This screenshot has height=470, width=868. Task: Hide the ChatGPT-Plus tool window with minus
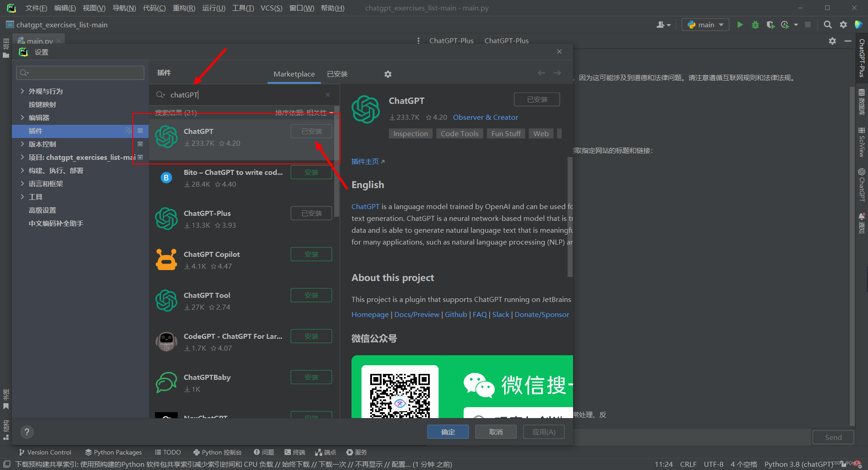pos(848,41)
